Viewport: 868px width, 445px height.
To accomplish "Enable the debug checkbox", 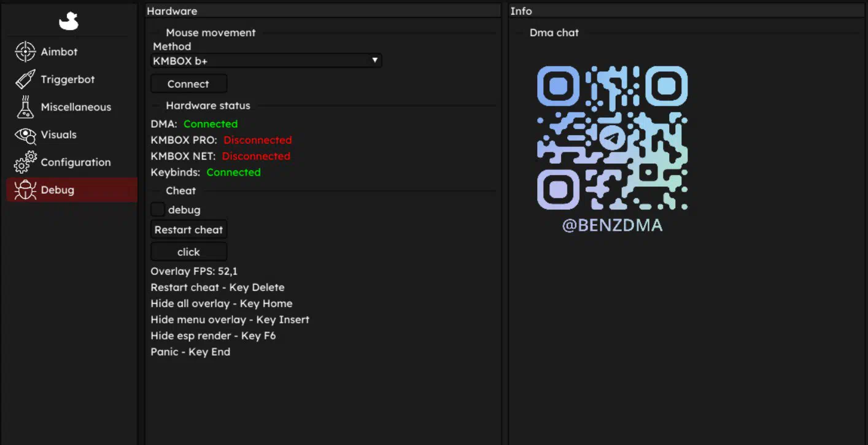I will point(158,209).
